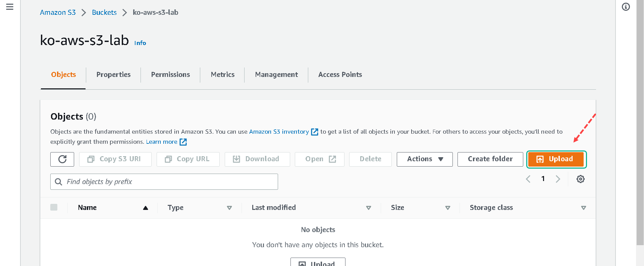
Task: Switch to the Properties tab
Action: (x=113, y=75)
